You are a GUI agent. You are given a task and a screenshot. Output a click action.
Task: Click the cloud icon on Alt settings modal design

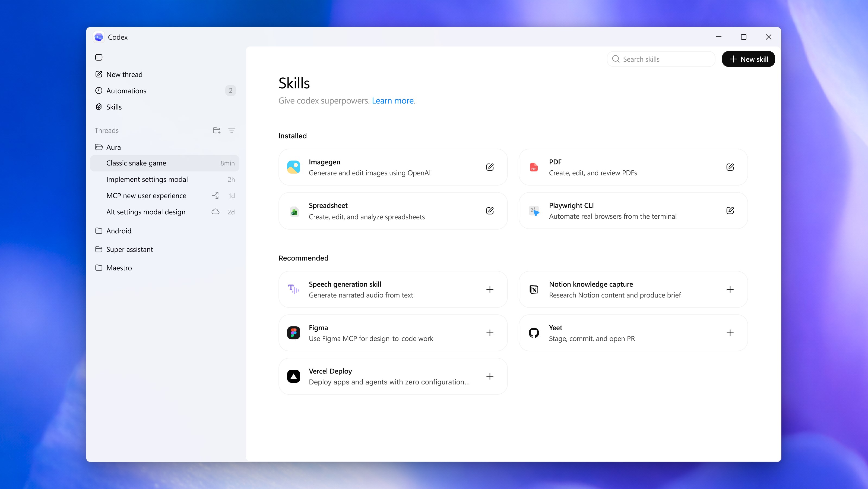[215, 212]
